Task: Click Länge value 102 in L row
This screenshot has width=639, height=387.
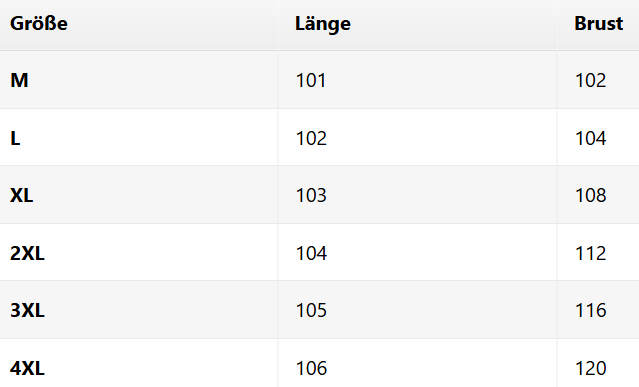Action: point(311,139)
